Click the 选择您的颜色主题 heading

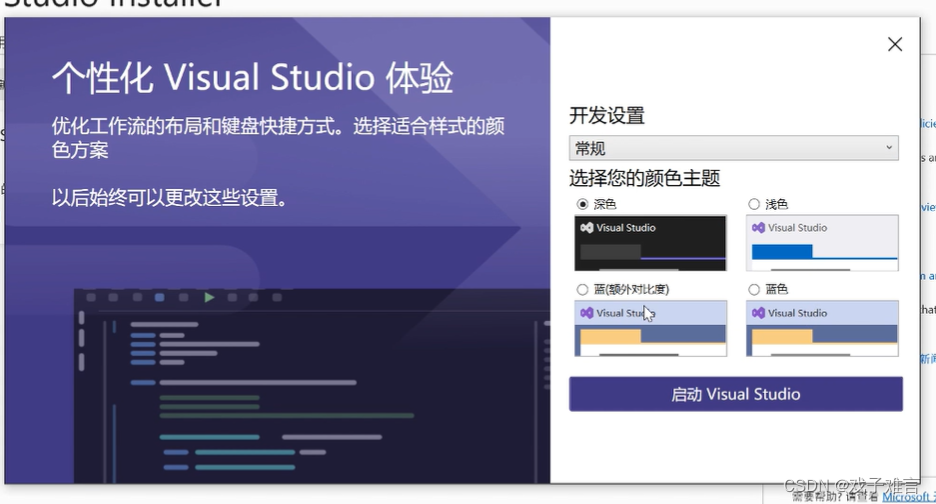coord(645,178)
